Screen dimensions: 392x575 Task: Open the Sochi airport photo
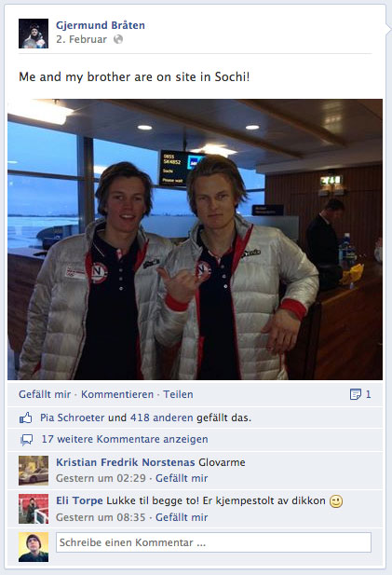pyautogui.click(x=195, y=240)
